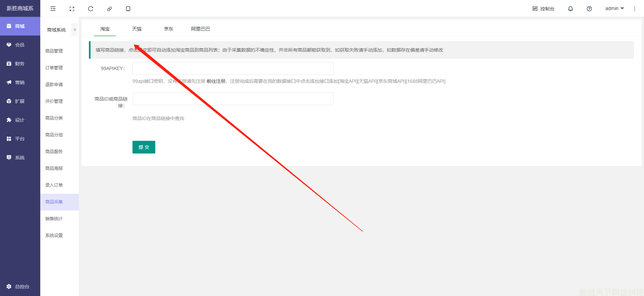Open the notifications bell icon

571,9
